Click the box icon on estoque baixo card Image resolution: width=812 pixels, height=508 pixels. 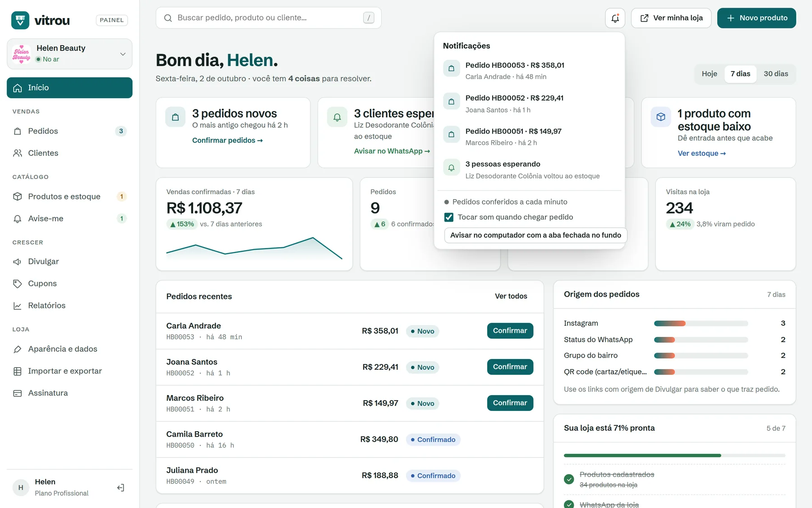661,117
